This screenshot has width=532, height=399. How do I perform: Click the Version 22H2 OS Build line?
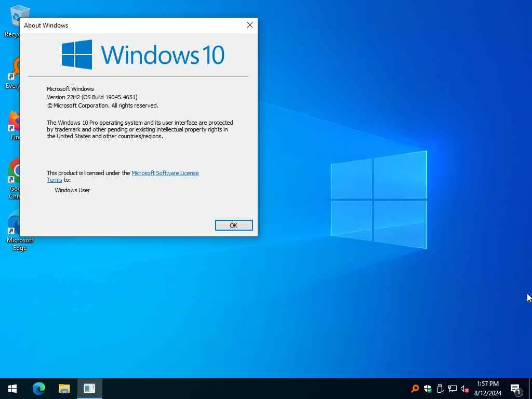pyautogui.click(x=92, y=97)
